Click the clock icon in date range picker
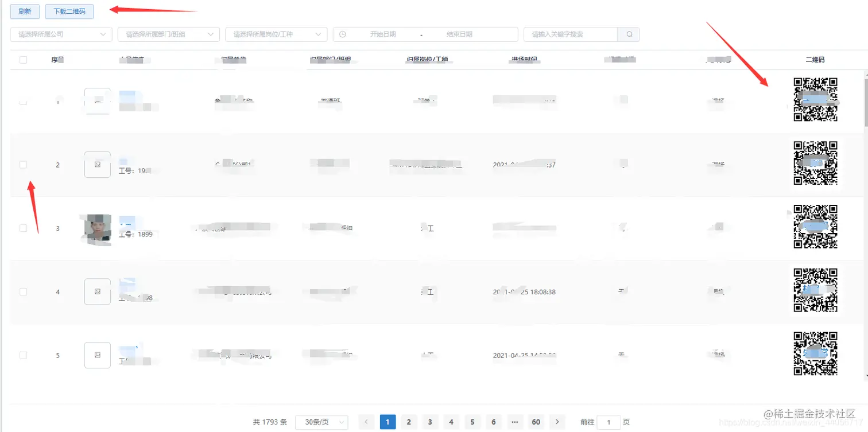 [343, 34]
